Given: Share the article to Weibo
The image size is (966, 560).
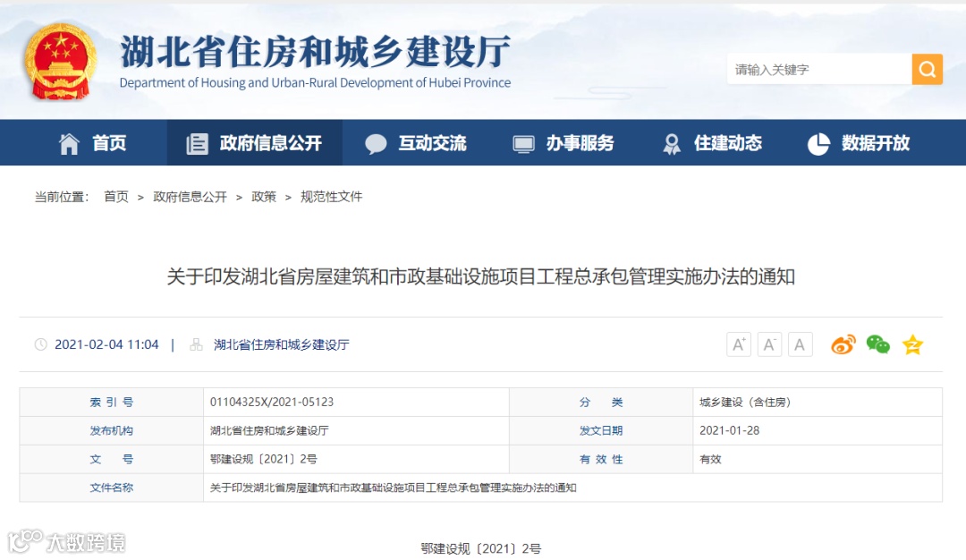Looking at the screenshot, I should 843,344.
